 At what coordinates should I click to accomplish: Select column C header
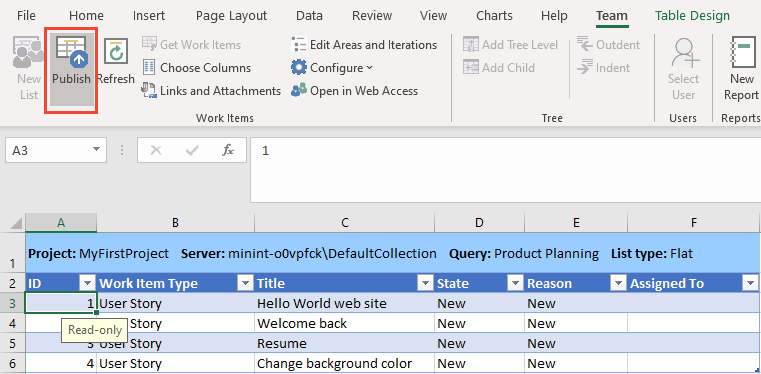pos(345,223)
